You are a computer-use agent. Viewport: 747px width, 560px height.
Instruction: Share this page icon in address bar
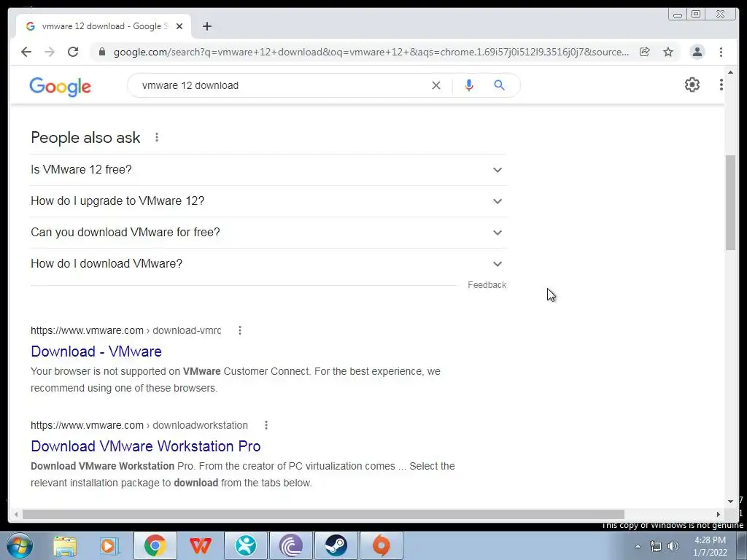(645, 52)
